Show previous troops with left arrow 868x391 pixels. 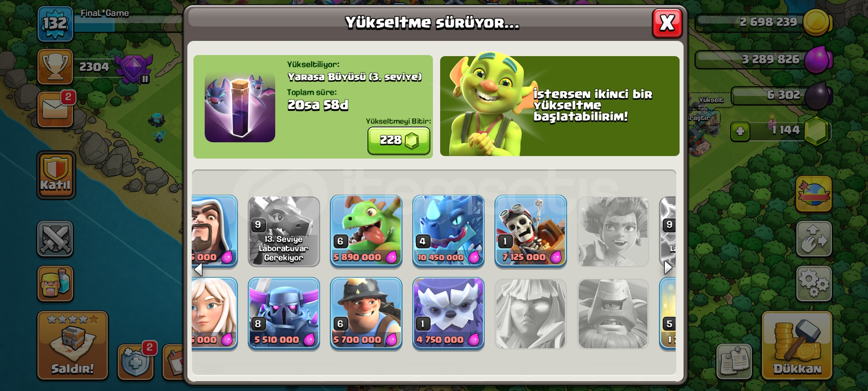(x=198, y=269)
